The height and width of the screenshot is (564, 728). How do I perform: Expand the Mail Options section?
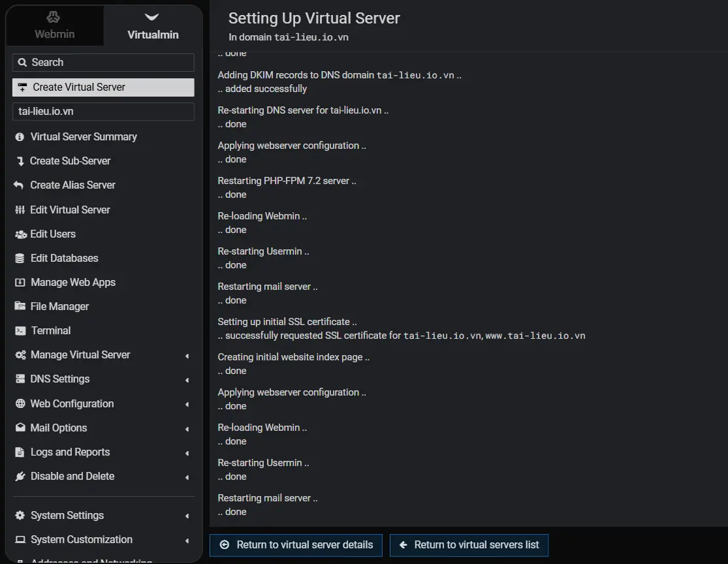point(57,428)
